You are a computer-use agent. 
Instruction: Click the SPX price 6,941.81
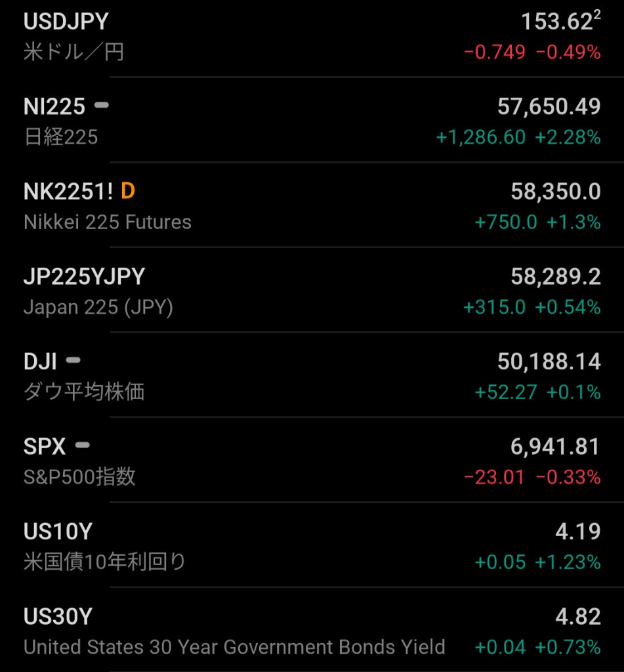click(555, 446)
